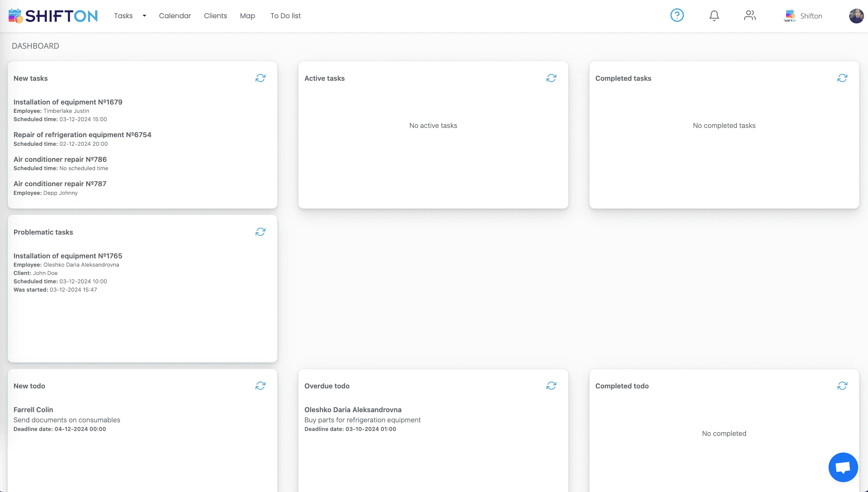
Task: Expand the Tasks dropdown arrow
Action: (144, 16)
